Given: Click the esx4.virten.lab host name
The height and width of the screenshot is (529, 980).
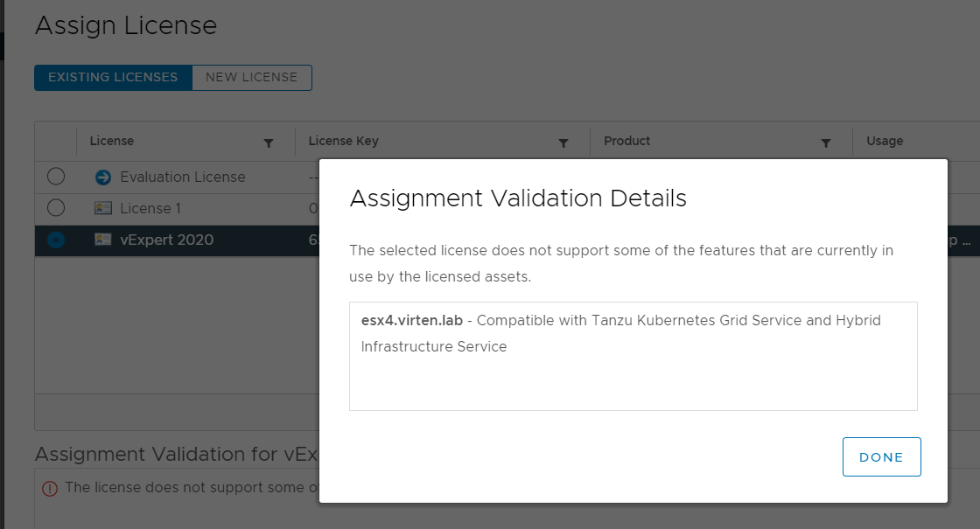Looking at the screenshot, I should 412,320.
